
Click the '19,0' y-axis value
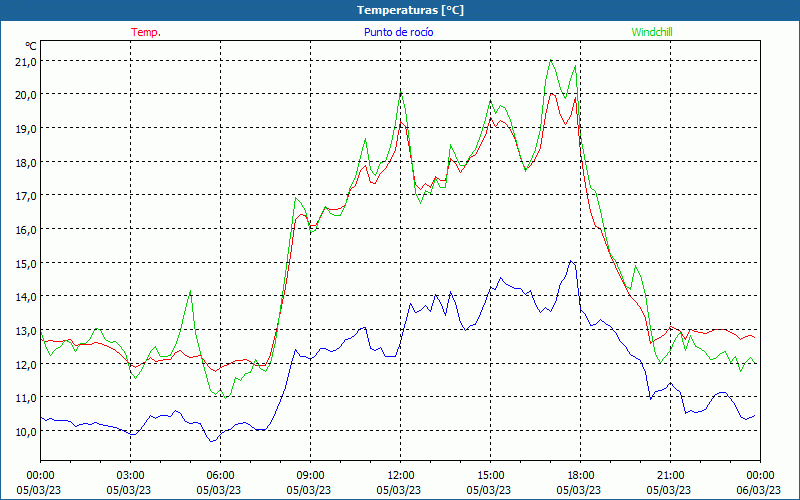tap(26, 129)
